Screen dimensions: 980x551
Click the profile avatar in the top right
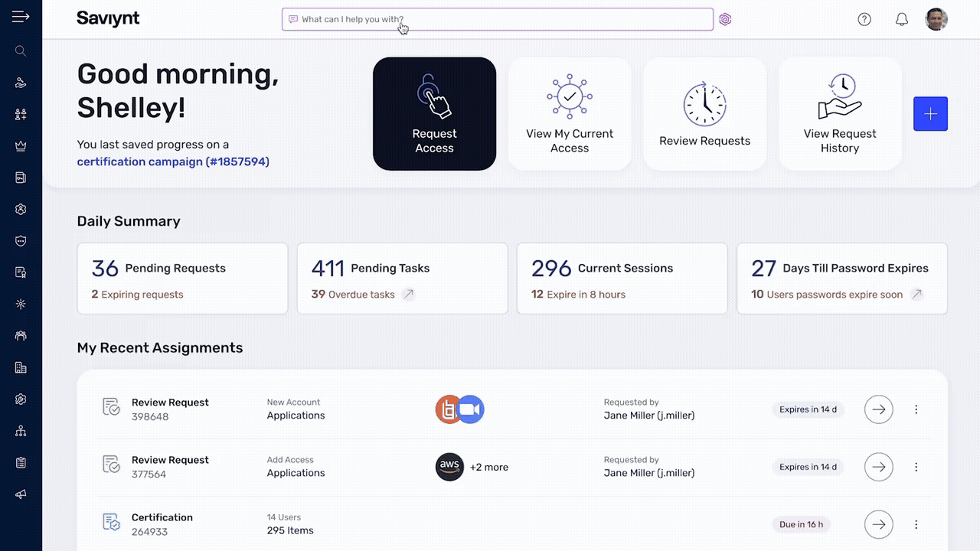tap(936, 19)
